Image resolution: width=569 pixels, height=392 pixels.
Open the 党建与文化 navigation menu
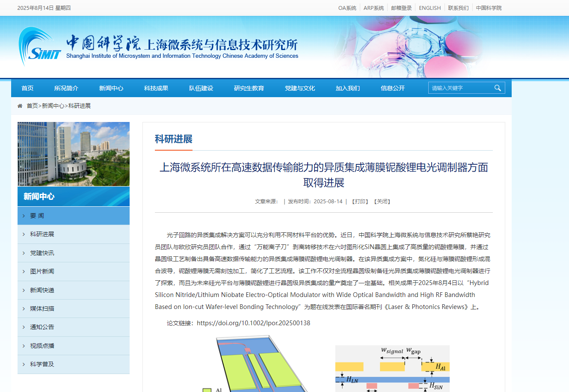click(x=300, y=88)
